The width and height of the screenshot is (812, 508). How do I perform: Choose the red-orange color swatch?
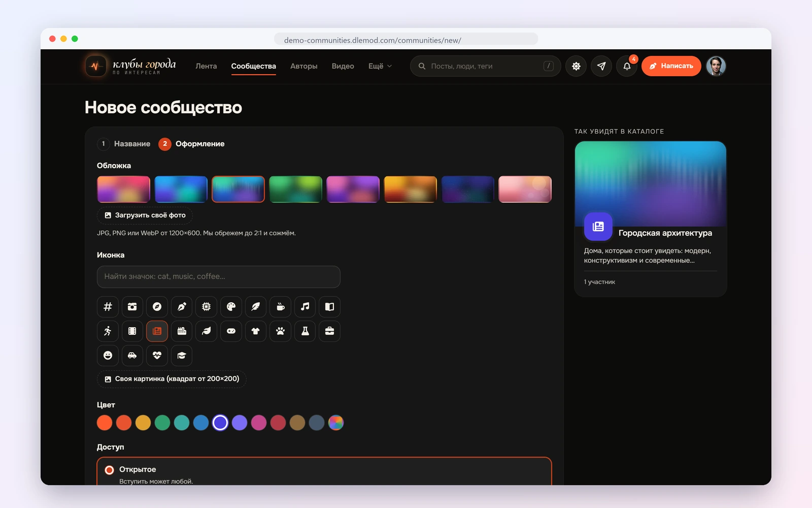point(124,423)
